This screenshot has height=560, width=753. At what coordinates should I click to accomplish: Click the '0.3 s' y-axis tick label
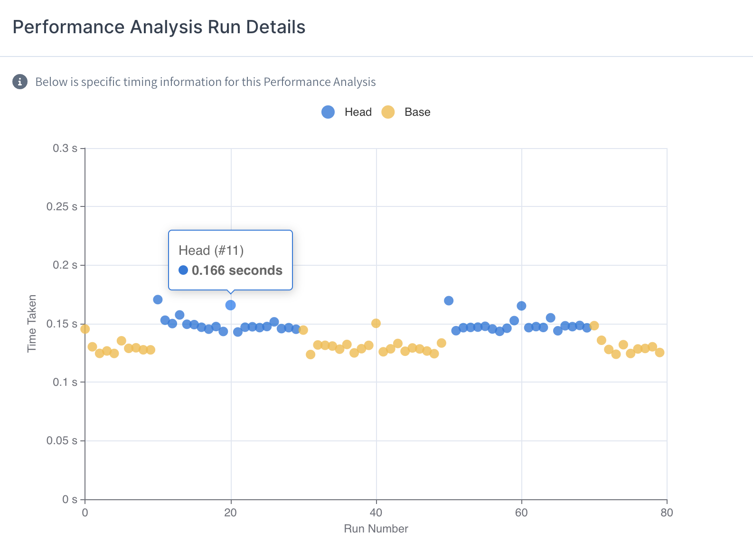pos(65,148)
